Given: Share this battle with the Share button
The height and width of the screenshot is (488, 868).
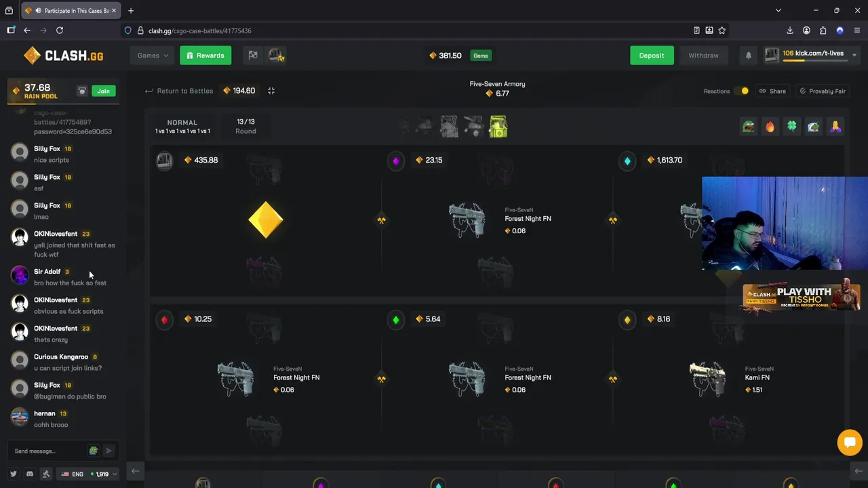Looking at the screenshot, I should pos(772,91).
